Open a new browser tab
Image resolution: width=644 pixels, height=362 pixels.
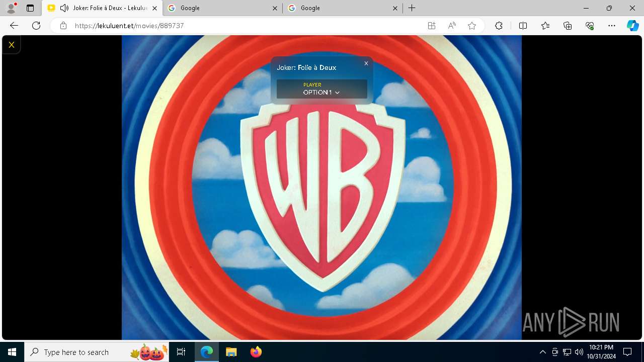point(412,8)
